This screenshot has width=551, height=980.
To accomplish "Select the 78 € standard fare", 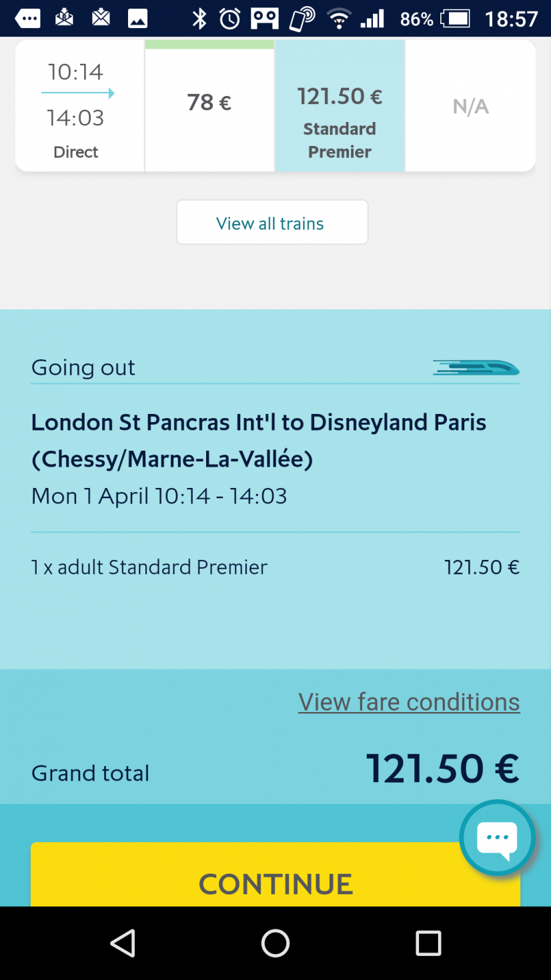I will (x=209, y=105).
